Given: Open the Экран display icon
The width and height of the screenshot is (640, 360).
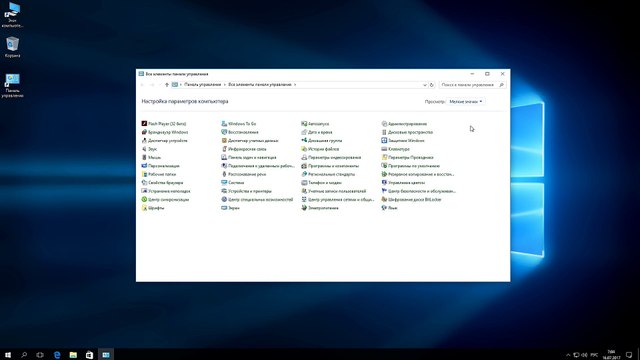Looking at the screenshot, I should point(224,208).
